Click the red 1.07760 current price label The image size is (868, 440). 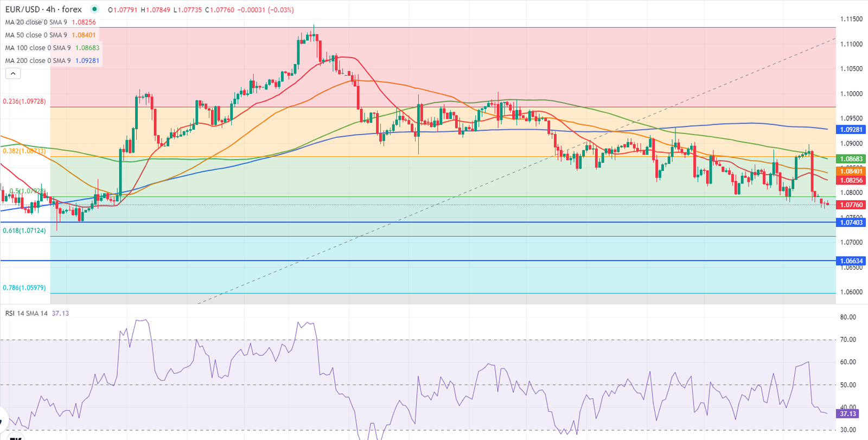(x=851, y=205)
